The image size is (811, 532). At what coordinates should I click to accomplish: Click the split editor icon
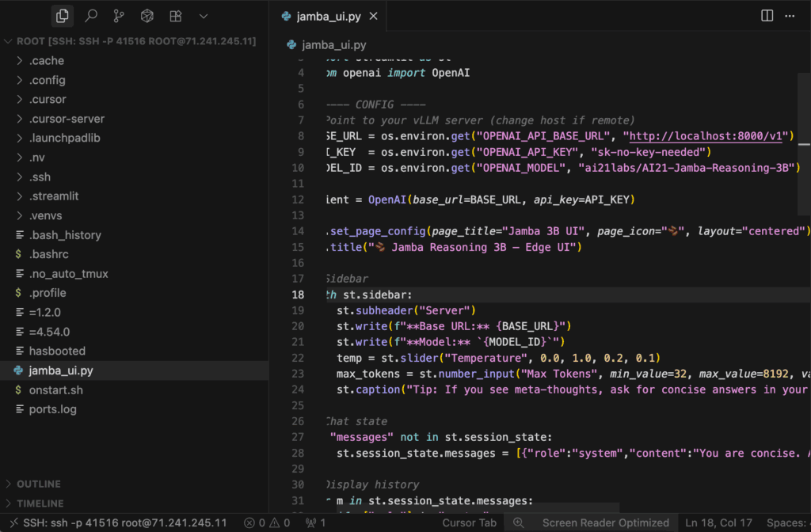tap(767, 16)
